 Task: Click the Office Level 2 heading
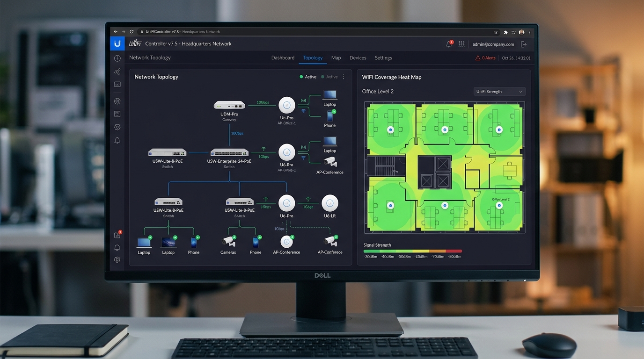coord(378,92)
